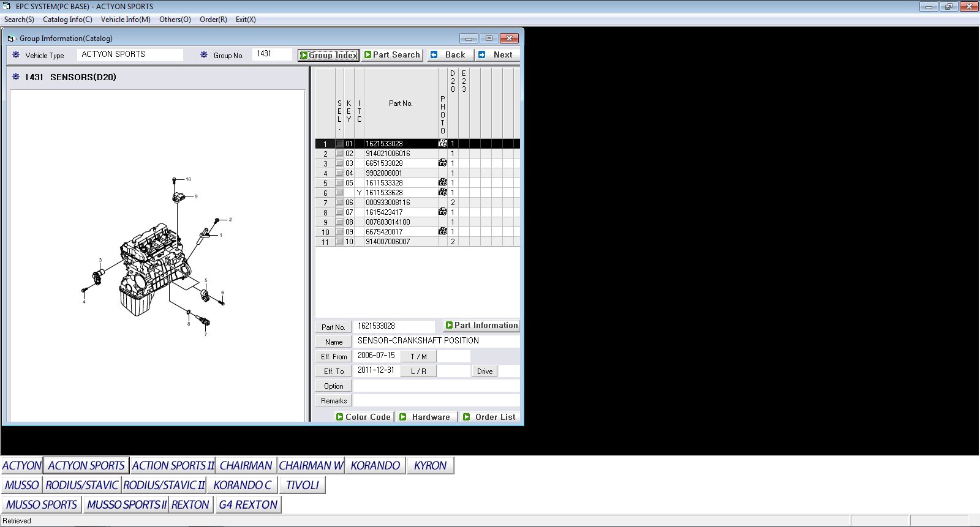Viewport: 980px width, 527px height.
Task: Open the Search(S) menu
Action: click(x=19, y=20)
